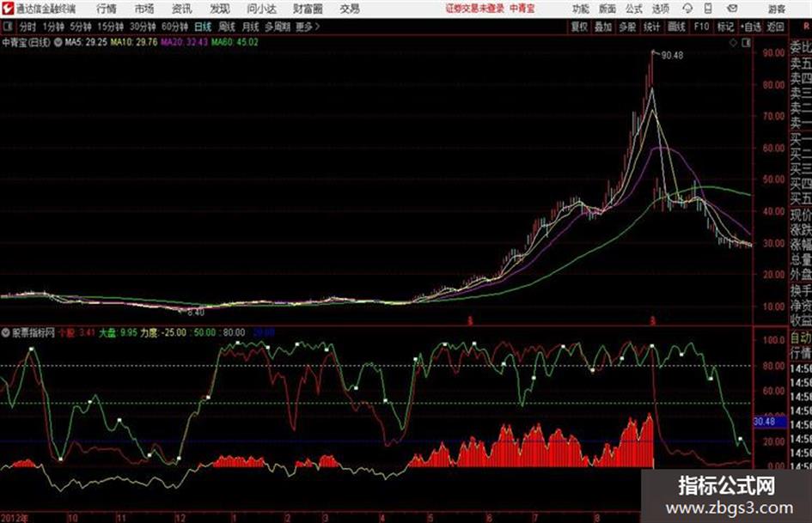Expand the 股票指标网 indicator dropdown arrow
The height and width of the screenshot is (523, 812).
tap(6, 332)
